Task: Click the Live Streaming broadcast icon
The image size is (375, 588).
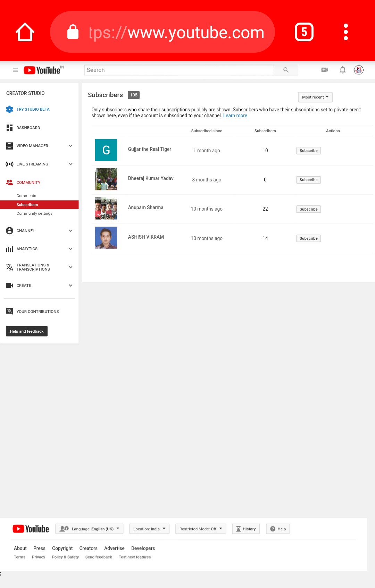Action: click(10, 164)
